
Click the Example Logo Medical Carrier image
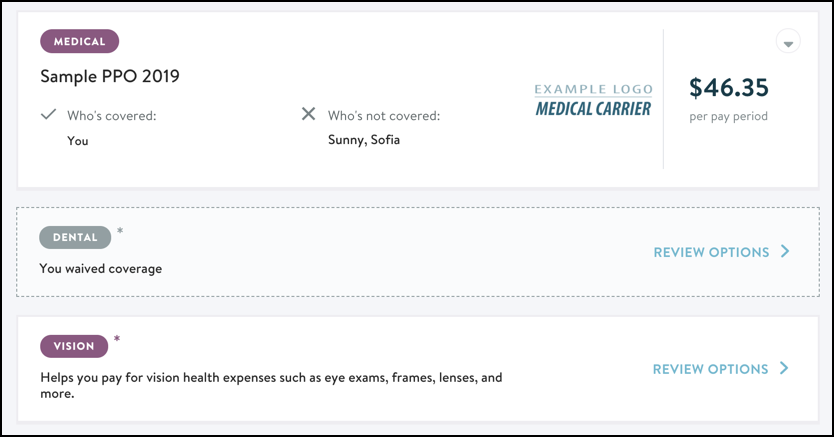[x=593, y=100]
